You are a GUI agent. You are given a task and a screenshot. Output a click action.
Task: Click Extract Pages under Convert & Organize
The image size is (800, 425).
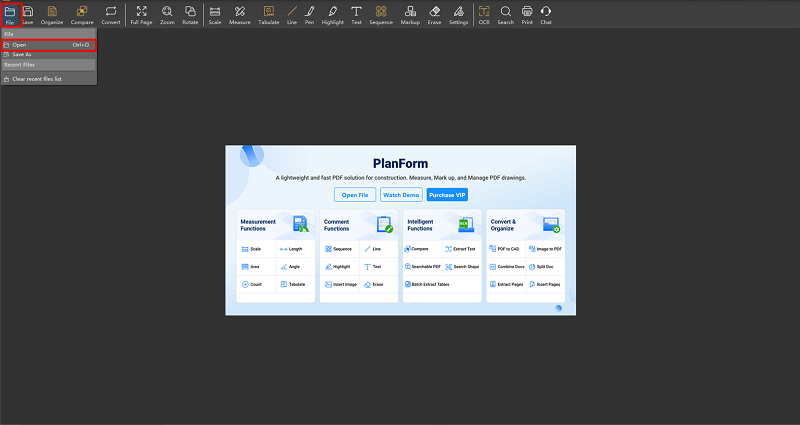[x=506, y=285]
